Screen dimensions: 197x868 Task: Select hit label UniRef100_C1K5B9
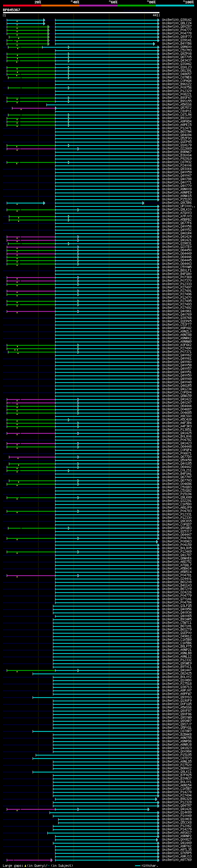[177, 640]
